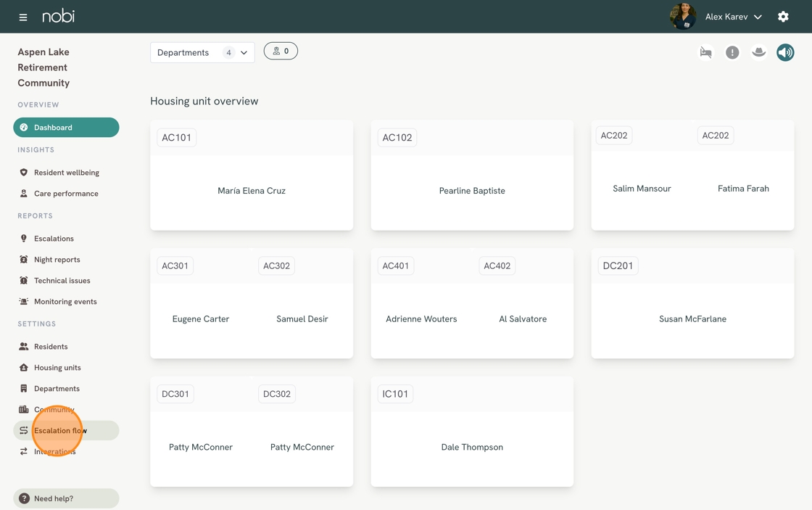Select housing unit tag IC101
This screenshot has width=812, height=510.
pyautogui.click(x=395, y=394)
